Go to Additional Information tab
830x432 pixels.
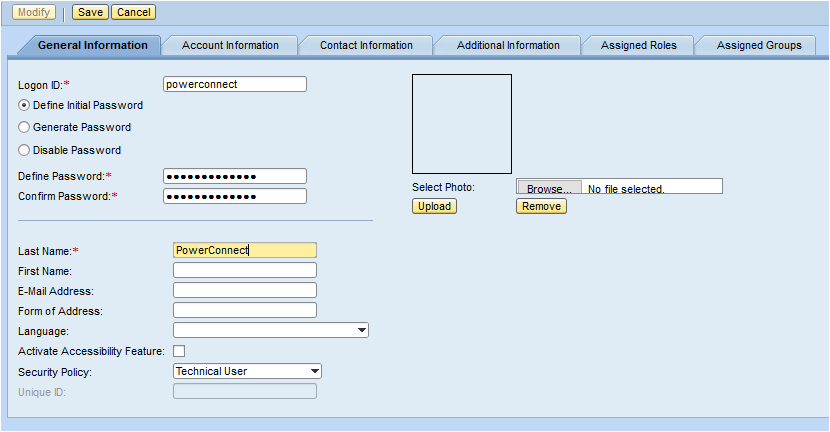point(508,45)
